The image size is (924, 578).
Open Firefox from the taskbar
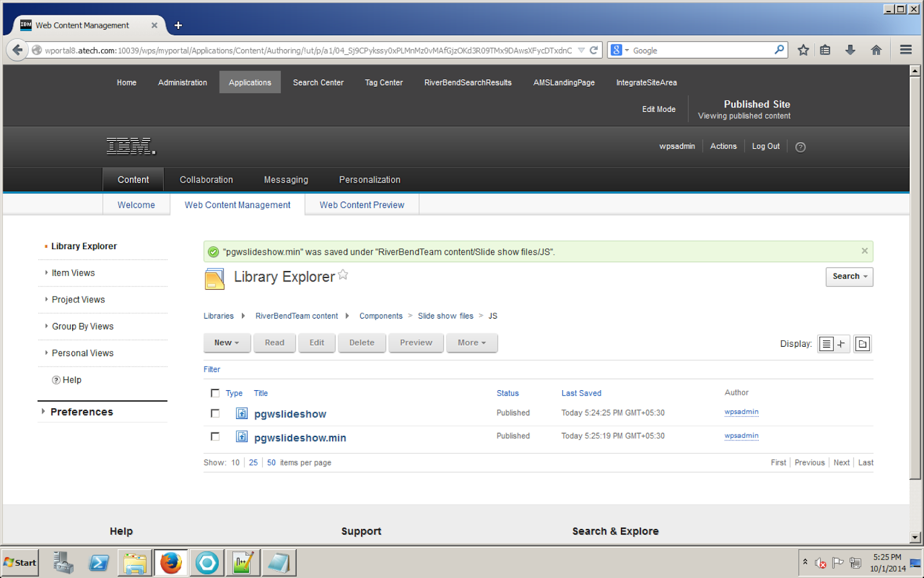click(171, 562)
